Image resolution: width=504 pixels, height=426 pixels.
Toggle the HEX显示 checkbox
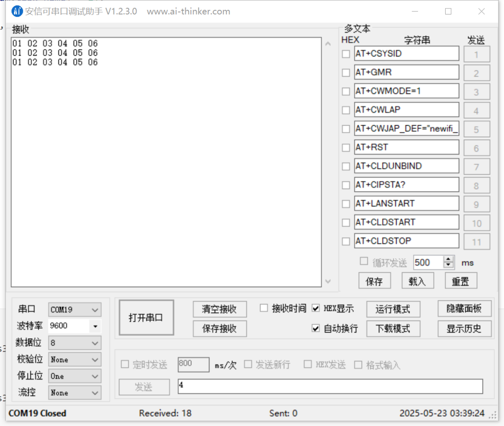316,308
